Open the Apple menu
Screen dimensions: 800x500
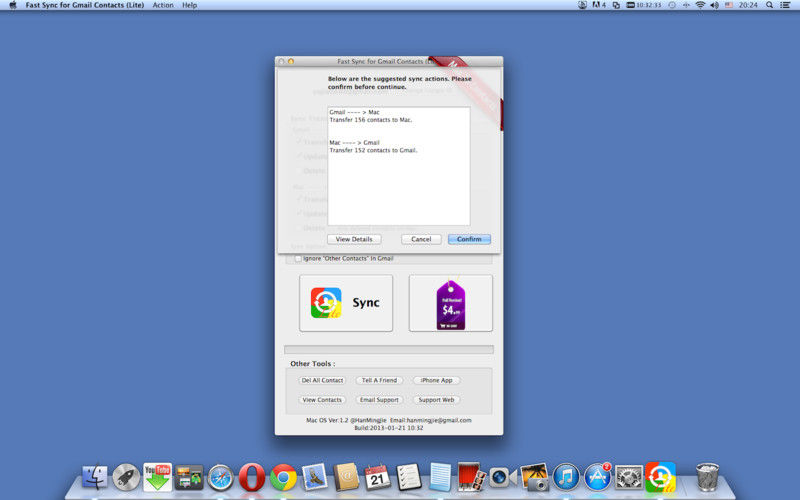(13, 5)
